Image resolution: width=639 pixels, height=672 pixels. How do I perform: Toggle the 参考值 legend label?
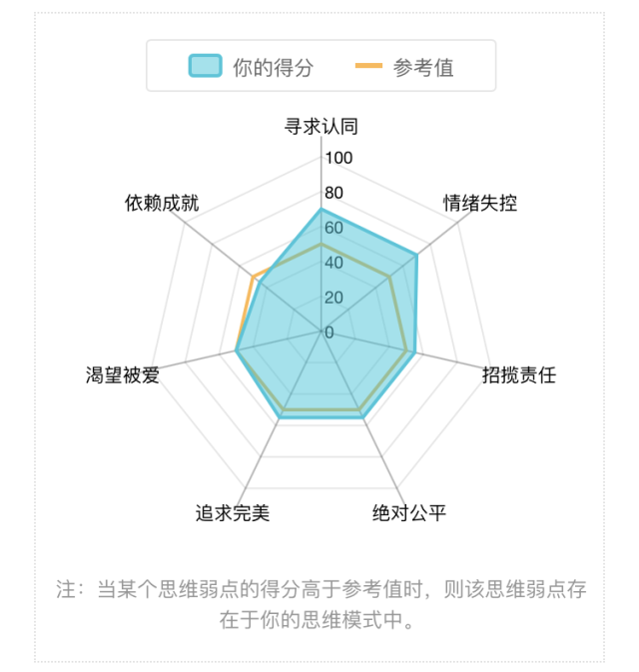click(x=423, y=68)
